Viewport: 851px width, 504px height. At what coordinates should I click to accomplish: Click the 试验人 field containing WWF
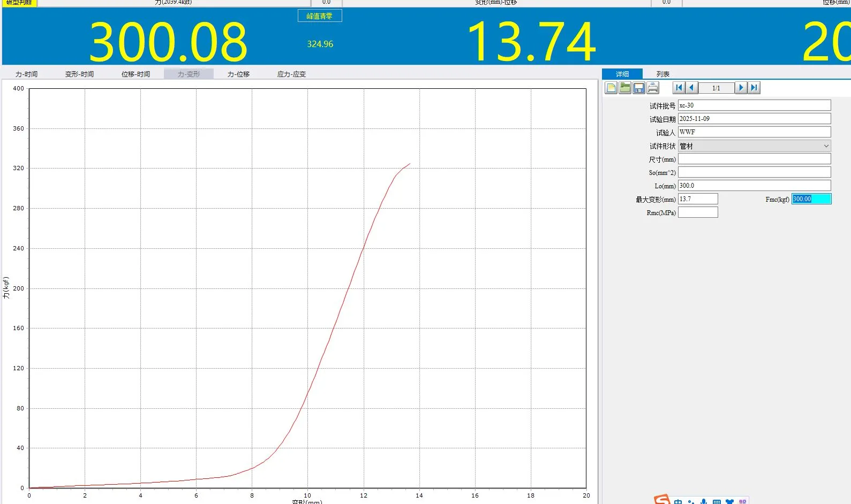pos(755,132)
